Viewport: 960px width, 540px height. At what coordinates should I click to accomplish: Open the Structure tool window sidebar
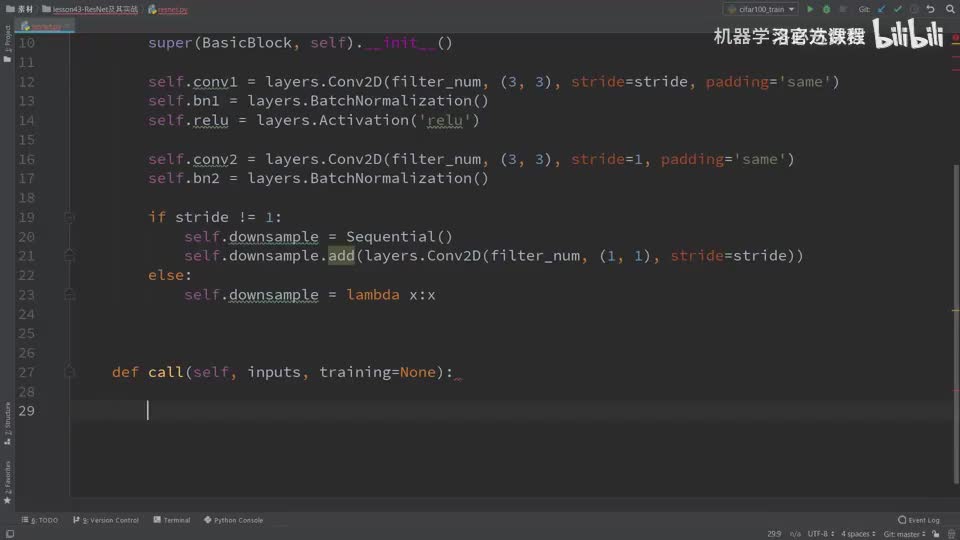7,423
